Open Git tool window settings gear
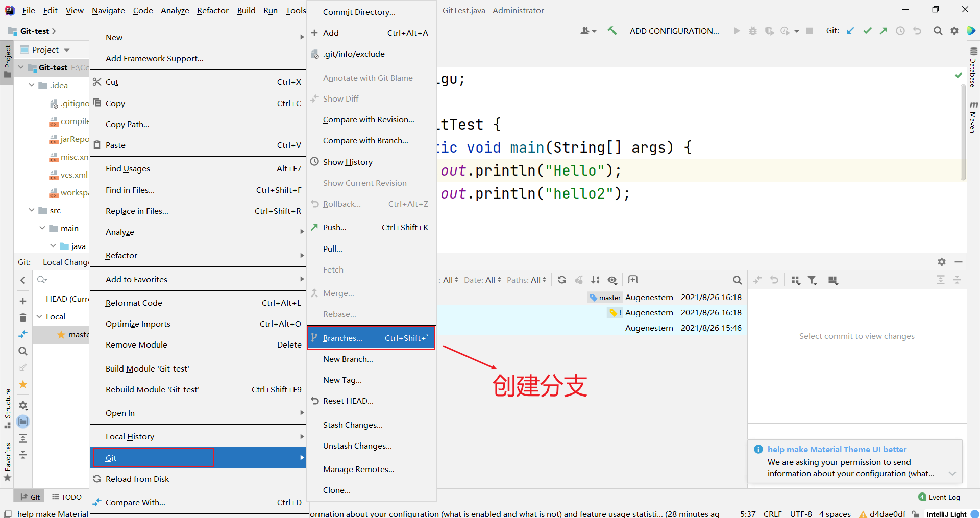 pos(942,261)
